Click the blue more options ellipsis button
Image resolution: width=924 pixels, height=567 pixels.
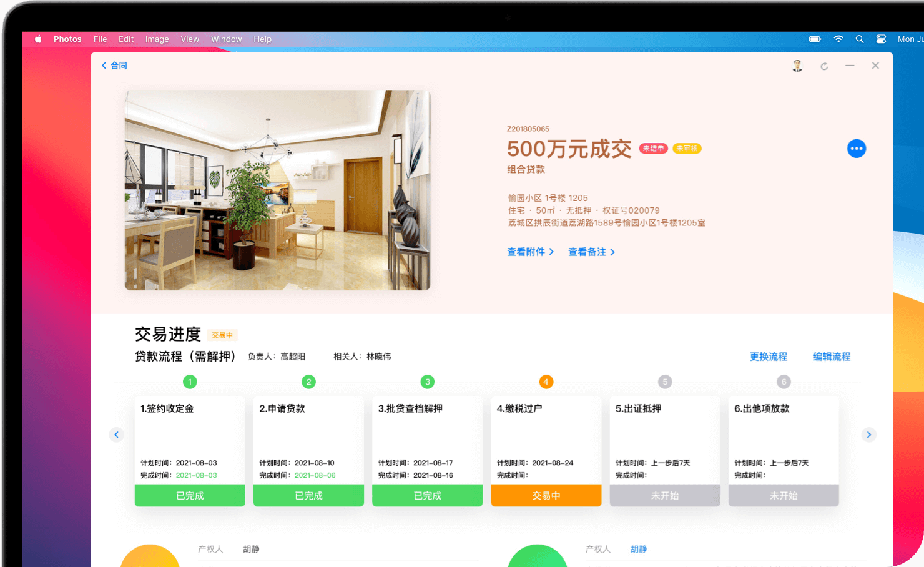(x=856, y=149)
